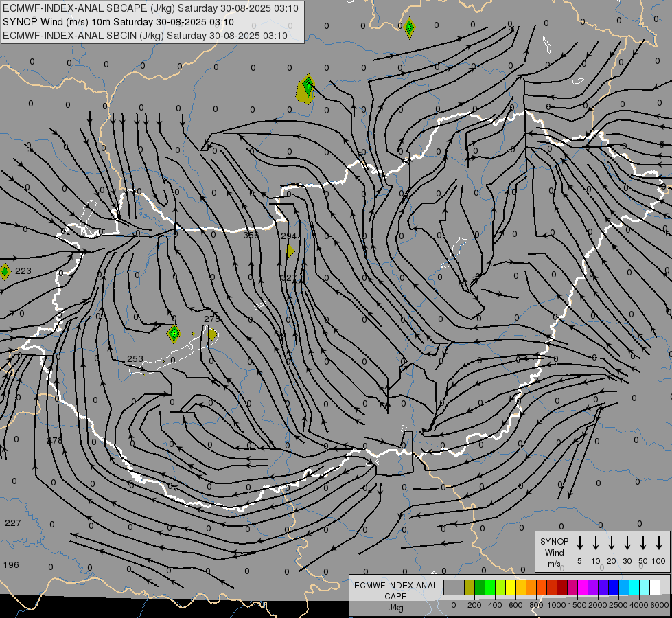Click the 10 m/s wind arrow in legend
The image size is (672, 618).
pos(596,543)
